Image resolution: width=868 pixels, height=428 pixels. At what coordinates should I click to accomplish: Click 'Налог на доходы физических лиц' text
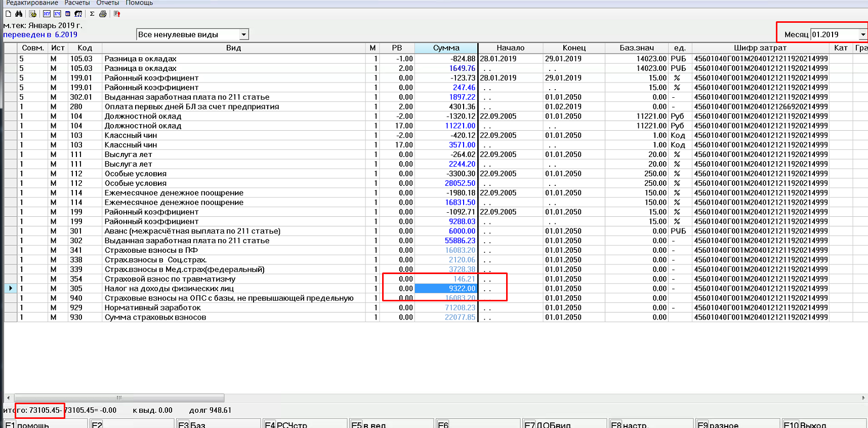169,289
